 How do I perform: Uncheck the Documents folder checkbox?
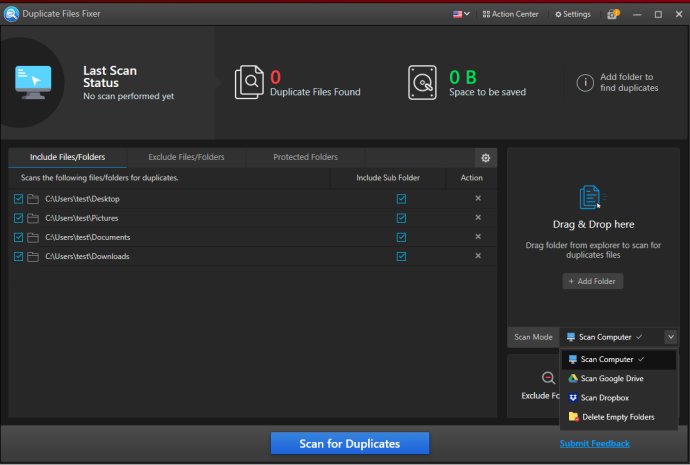point(18,237)
